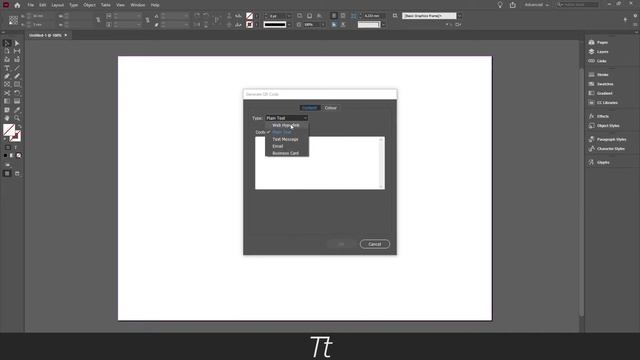Click the lightbulb Learn icon
This screenshot has height=360, width=640.
click(500, 5)
